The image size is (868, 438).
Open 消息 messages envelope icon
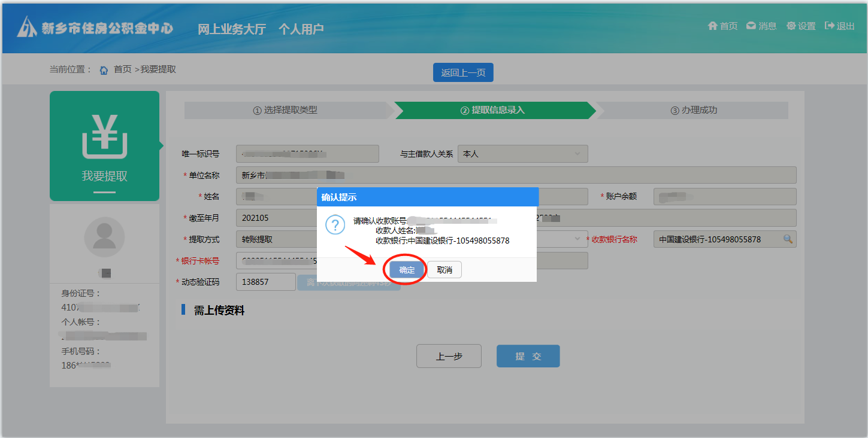pyautogui.click(x=751, y=26)
